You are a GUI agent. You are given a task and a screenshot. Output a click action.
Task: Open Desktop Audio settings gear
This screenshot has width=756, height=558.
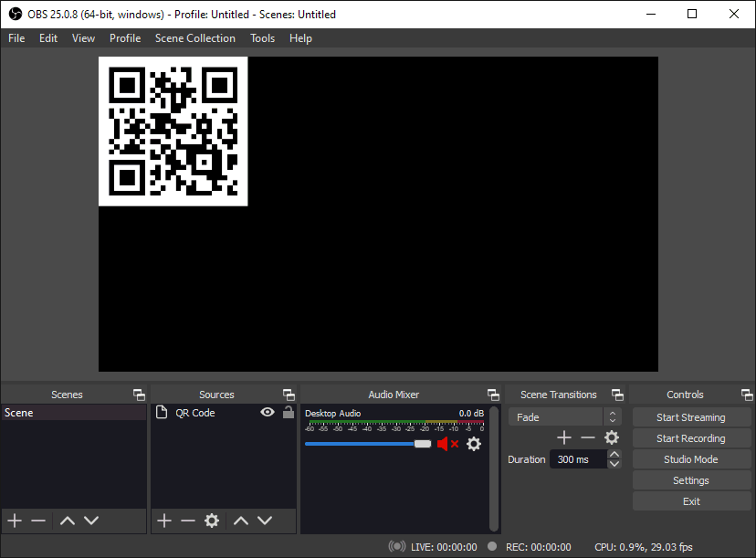click(474, 444)
